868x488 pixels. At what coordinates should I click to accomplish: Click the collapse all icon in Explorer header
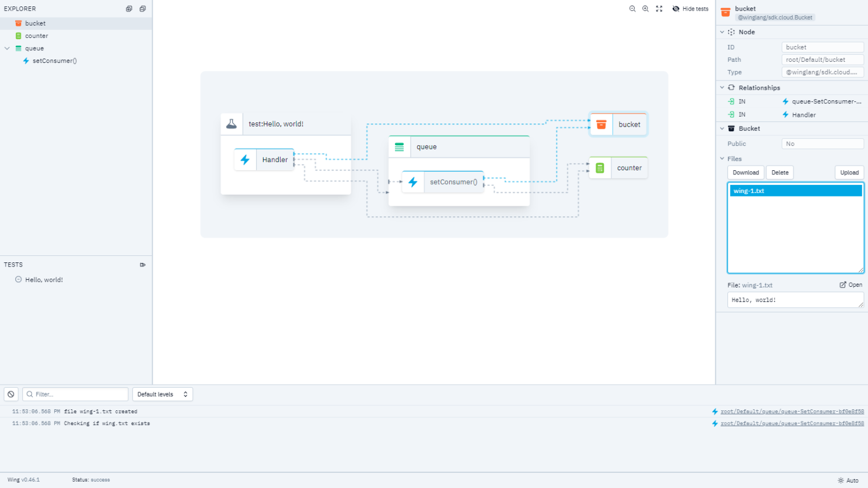[142, 9]
